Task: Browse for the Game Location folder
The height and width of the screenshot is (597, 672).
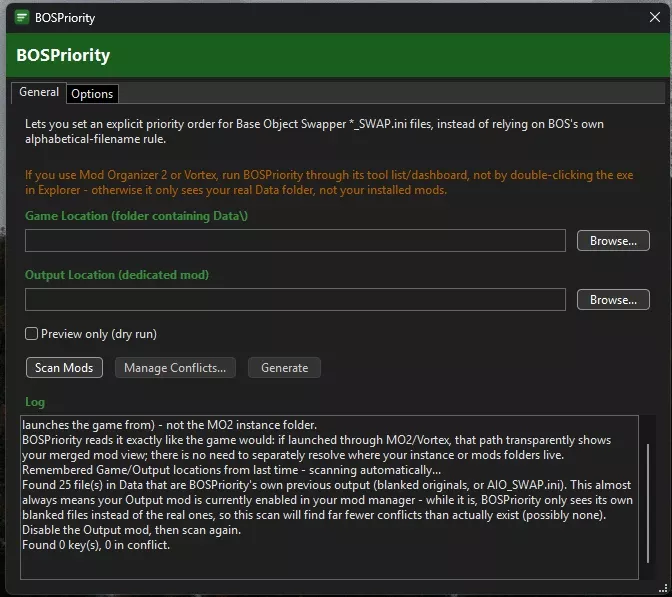Action: (x=613, y=241)
